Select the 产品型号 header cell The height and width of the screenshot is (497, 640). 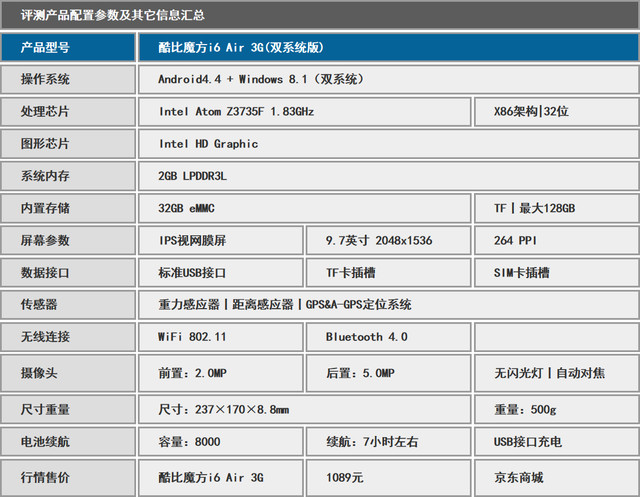point(68,47)
